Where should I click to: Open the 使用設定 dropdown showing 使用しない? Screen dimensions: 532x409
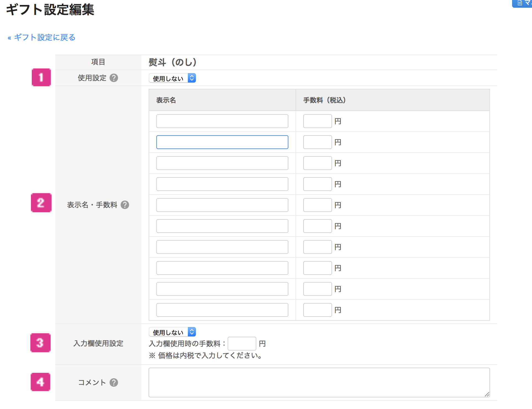pyautogui.click(x=172, y=78)
